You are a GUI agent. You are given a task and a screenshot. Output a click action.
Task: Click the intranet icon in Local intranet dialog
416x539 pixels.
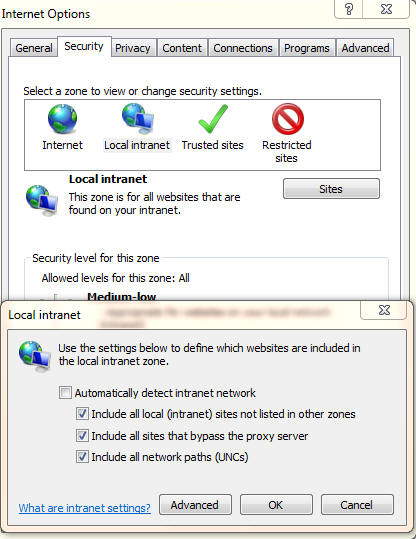[x=35, y=356]
